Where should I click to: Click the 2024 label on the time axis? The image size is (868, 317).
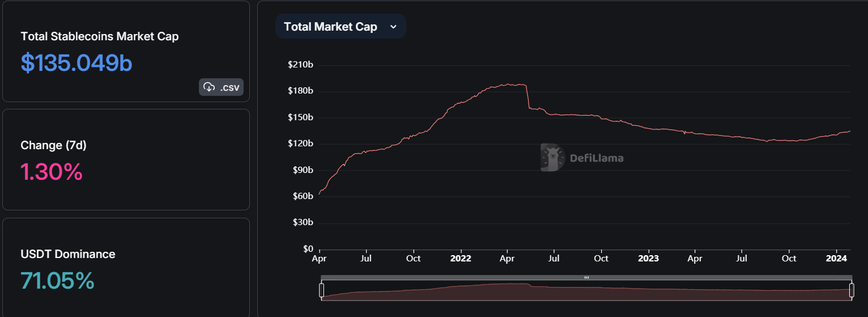point(836,258)
